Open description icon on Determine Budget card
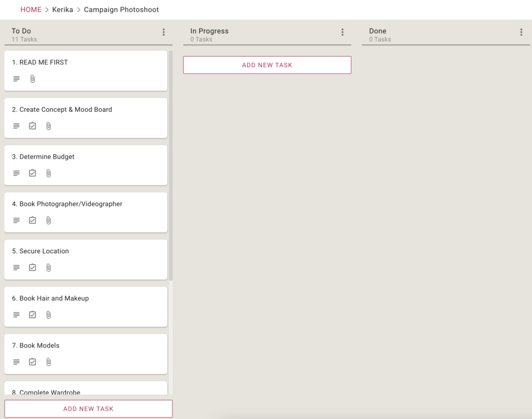This screenshot has width=532, height=419. [x=16, y=173]
